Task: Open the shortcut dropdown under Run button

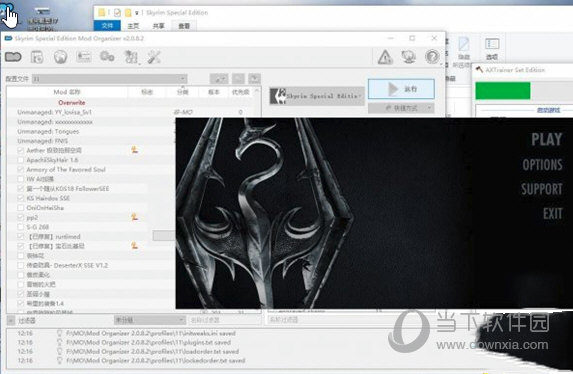Action: click(x=401, y=108)
